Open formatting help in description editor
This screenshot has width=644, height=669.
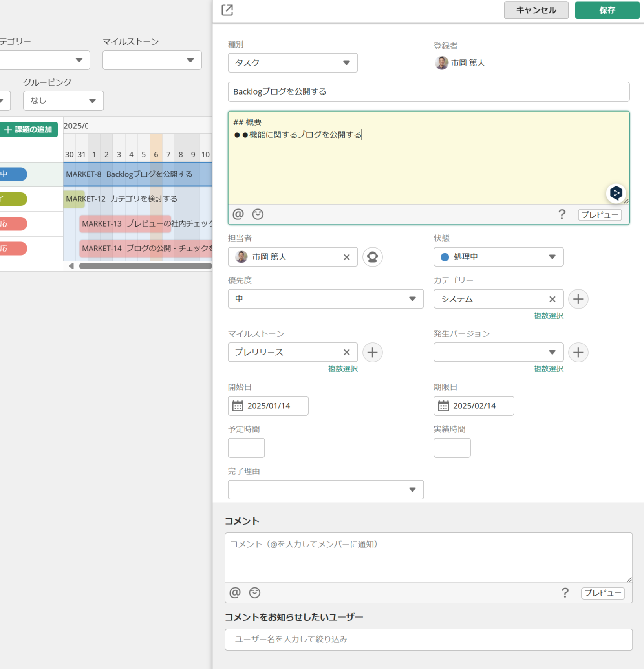(562, 214)
